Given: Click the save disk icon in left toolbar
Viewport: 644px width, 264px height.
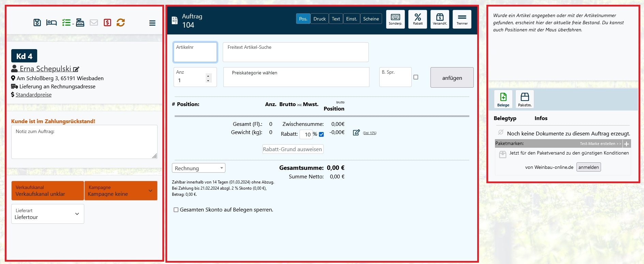Looking at the screenshot, I should pyautogui.click(x=37, y=23).
